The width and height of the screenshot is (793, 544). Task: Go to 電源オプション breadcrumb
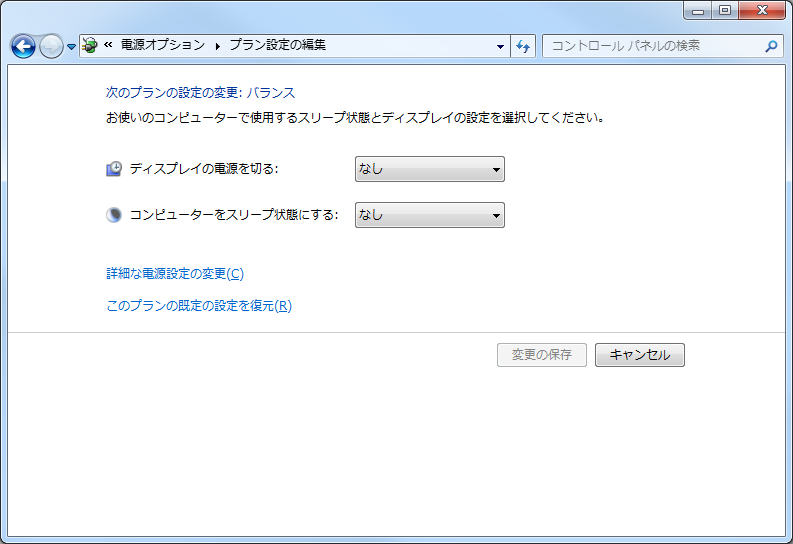pos(162,45)
